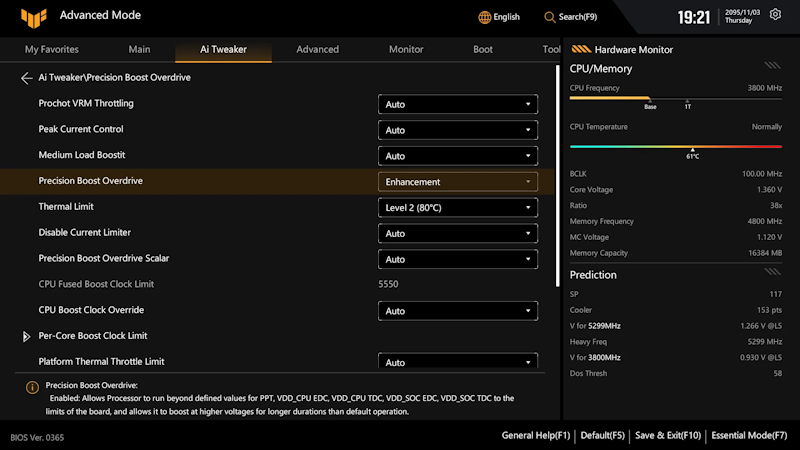
Task: Open settings via the gear icon
Action: 775,14
